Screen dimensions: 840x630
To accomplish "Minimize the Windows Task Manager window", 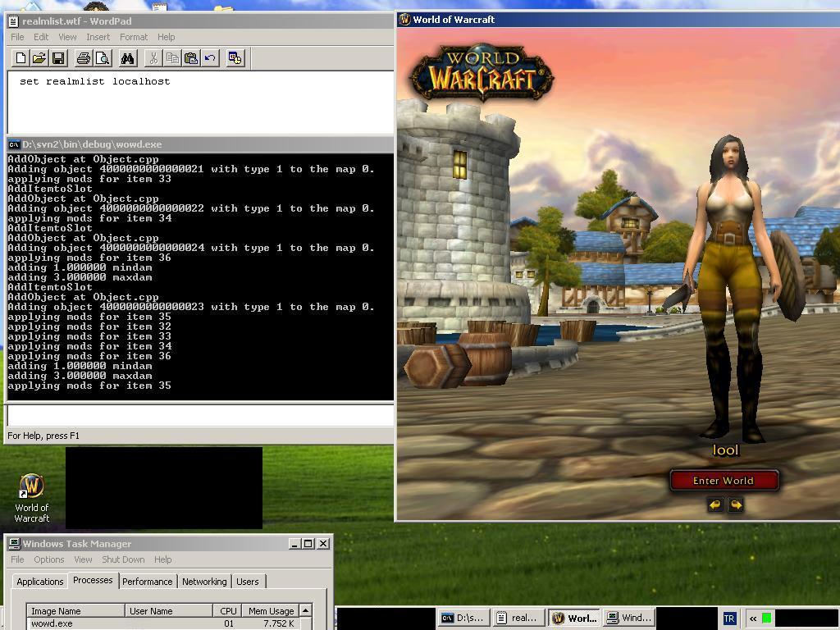I will click(x=294, y=544).
